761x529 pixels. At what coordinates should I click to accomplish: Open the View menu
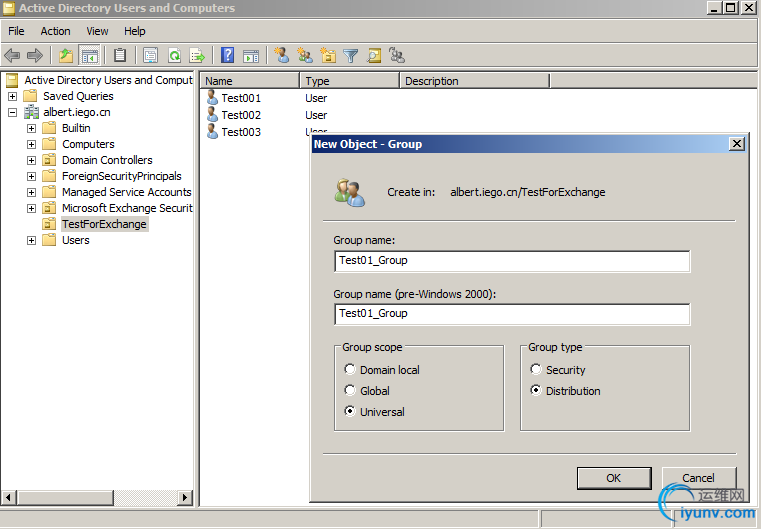97,31
